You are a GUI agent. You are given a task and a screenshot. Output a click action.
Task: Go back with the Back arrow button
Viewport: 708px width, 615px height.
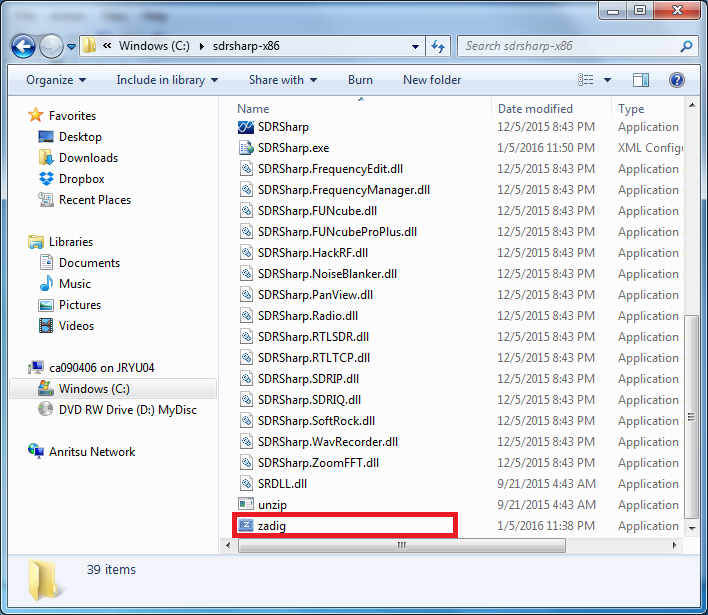23,46
